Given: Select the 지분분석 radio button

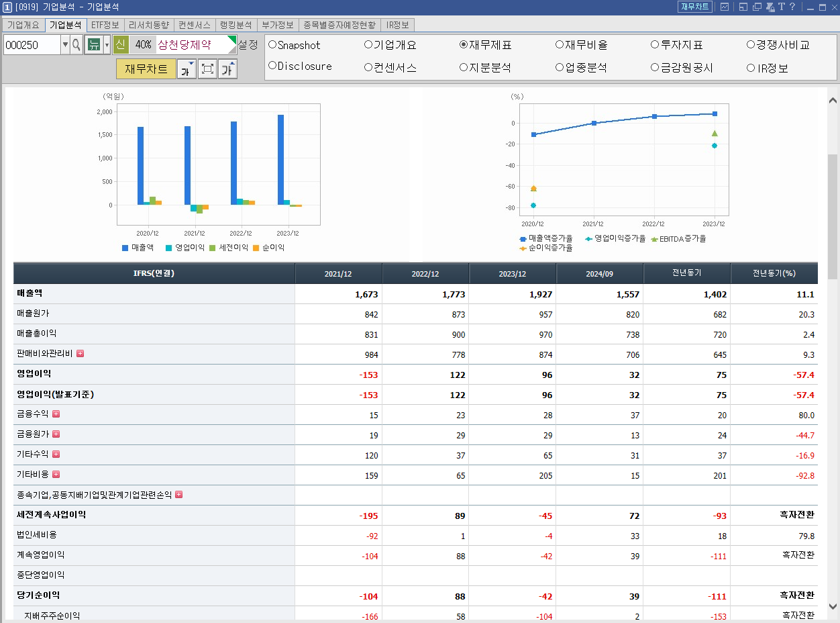Looking at the screenshot, I should coord(464,67).
